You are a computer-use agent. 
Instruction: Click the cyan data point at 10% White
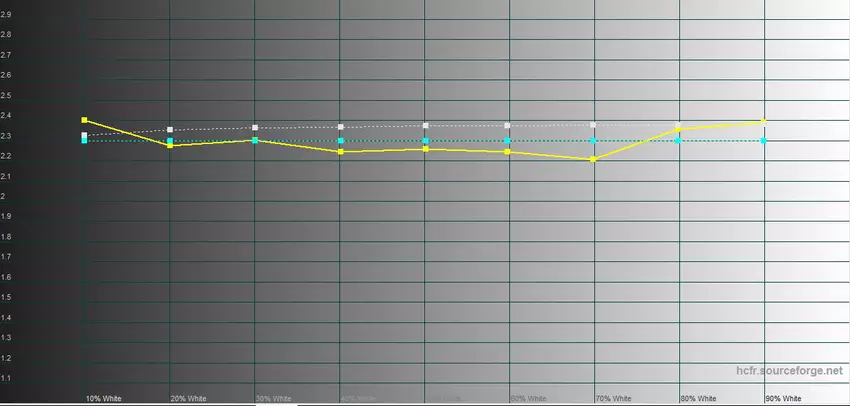(84, 141)
